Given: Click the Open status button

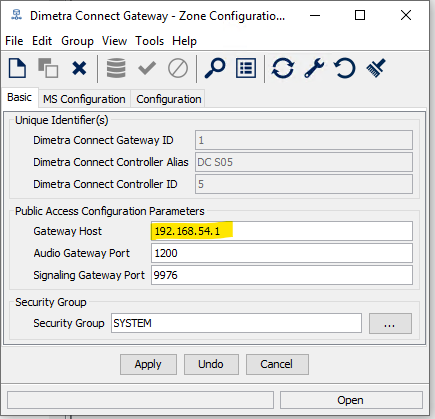Looking at the screenshot, I should [351, 400].
